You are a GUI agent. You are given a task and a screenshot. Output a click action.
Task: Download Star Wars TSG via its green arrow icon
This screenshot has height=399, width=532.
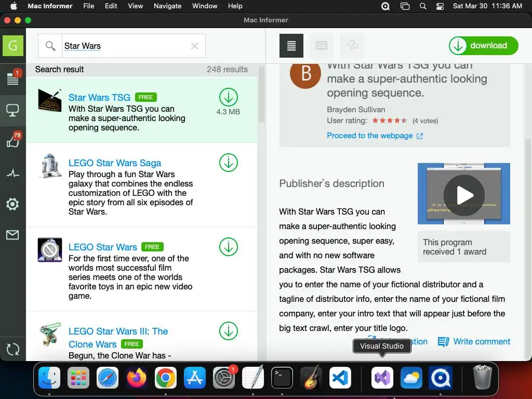pyautogui.click(x=229, y=97)
